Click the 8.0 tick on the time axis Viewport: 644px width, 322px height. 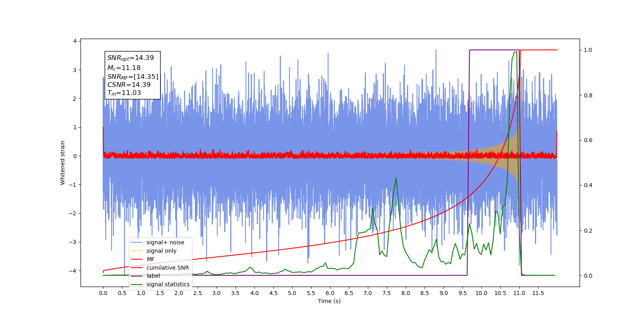point(406,293)
